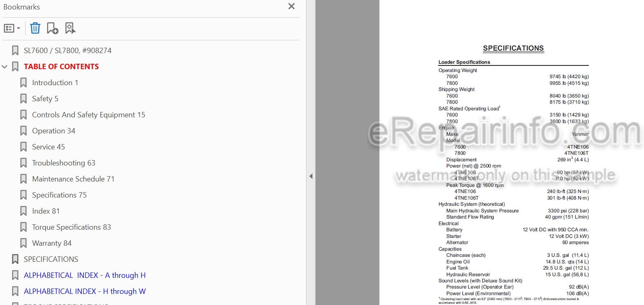Select Service 45 bookmark

click(x=49, y=147)
